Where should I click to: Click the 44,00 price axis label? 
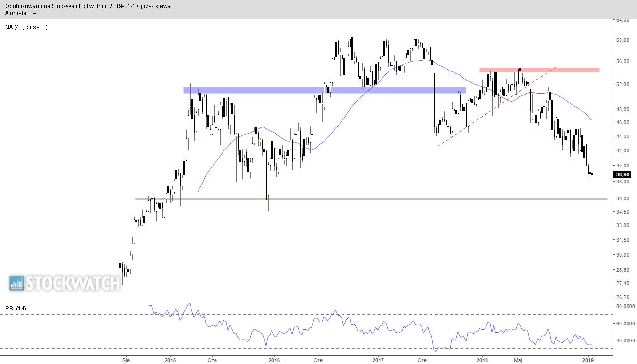click(622, 136)
